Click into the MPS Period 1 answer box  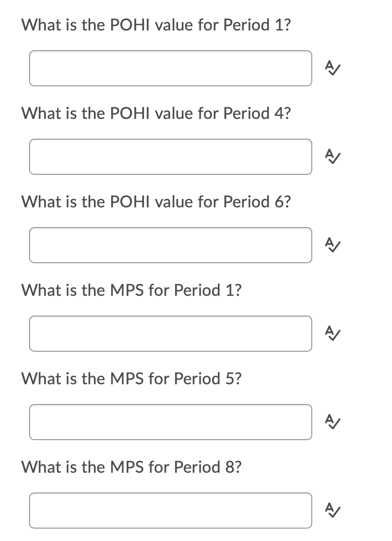(x=170, y=334)
